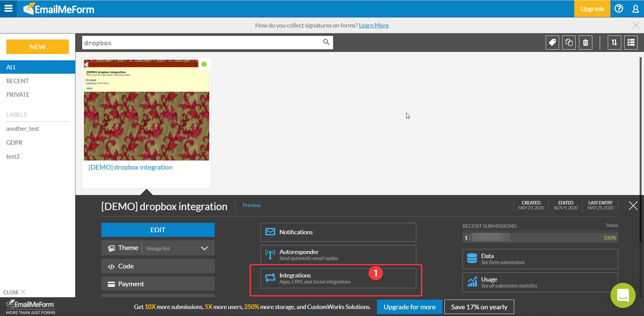This screenshot has width=644, height=316.
Task: Click the trash delete toolbar icon
Action: [x=586, y=43]
